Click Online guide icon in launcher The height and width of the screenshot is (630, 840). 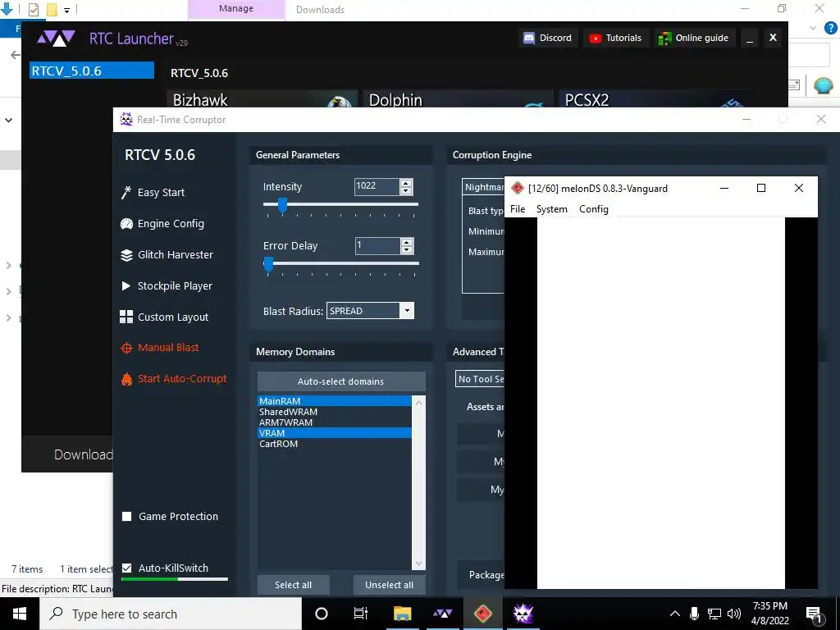coord(664,38)
